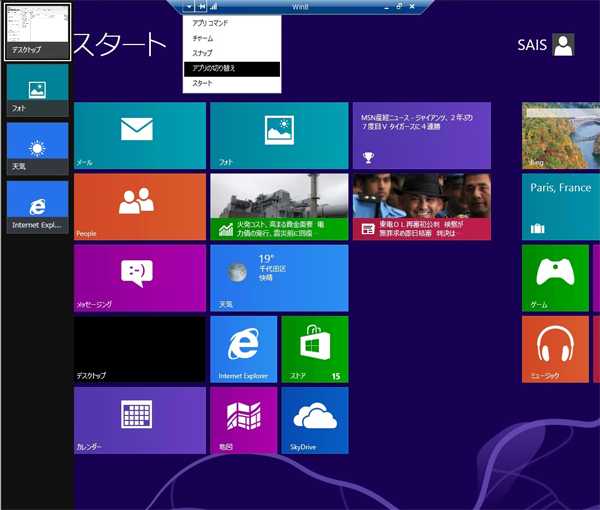
Task: Open the 天気 weather tile showing 19°
Action: [x=279, y=278]
